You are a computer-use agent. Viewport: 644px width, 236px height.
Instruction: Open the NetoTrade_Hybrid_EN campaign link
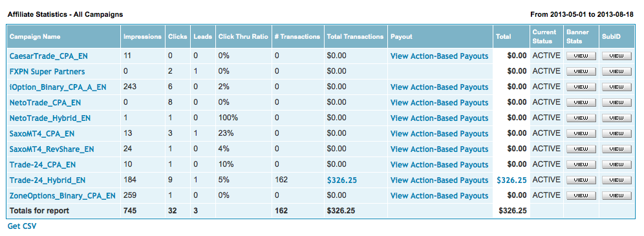point(50,118)
